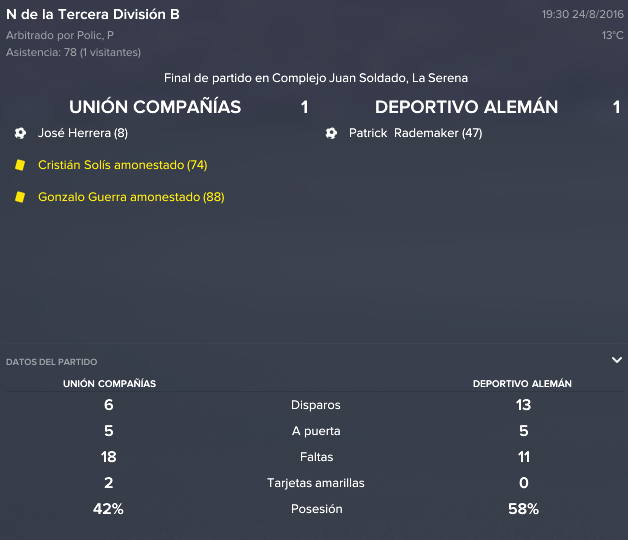Image resolution: width=628 pixels, height=540 pixels.
Task: Click Unión Compañías stats column header
Action: [109, 384]
